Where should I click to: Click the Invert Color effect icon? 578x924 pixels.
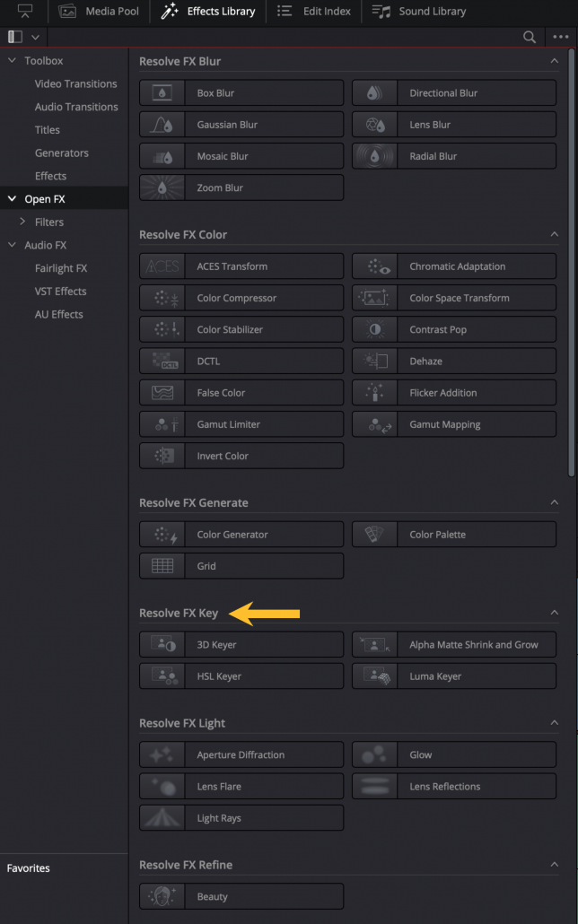click(162, 456)
